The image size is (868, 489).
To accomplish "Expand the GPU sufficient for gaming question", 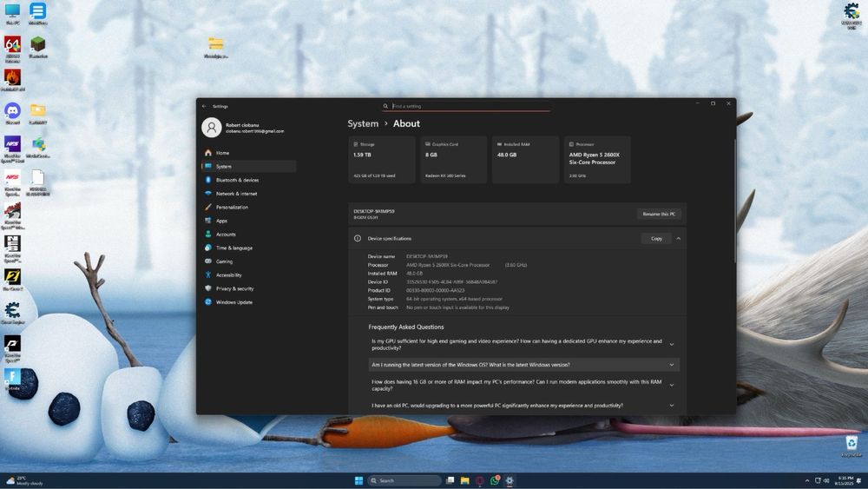I will pos(523,345).
